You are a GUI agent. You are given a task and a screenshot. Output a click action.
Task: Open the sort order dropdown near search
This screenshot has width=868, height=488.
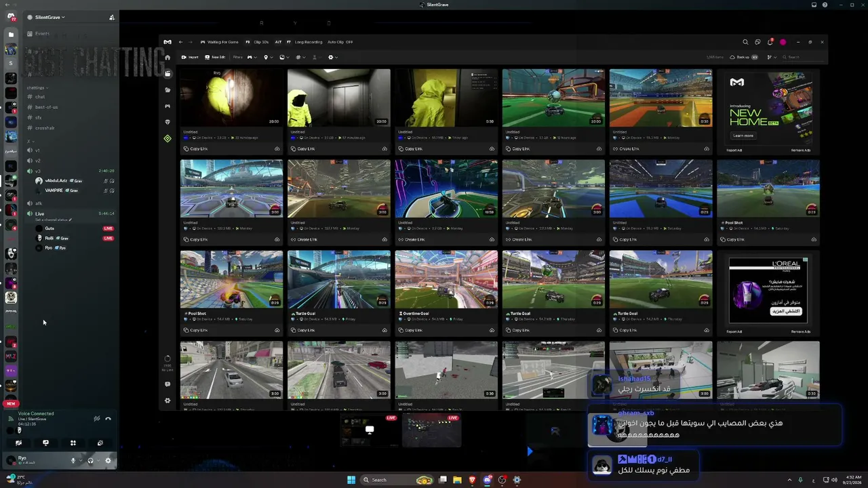[x=772, y=57]
